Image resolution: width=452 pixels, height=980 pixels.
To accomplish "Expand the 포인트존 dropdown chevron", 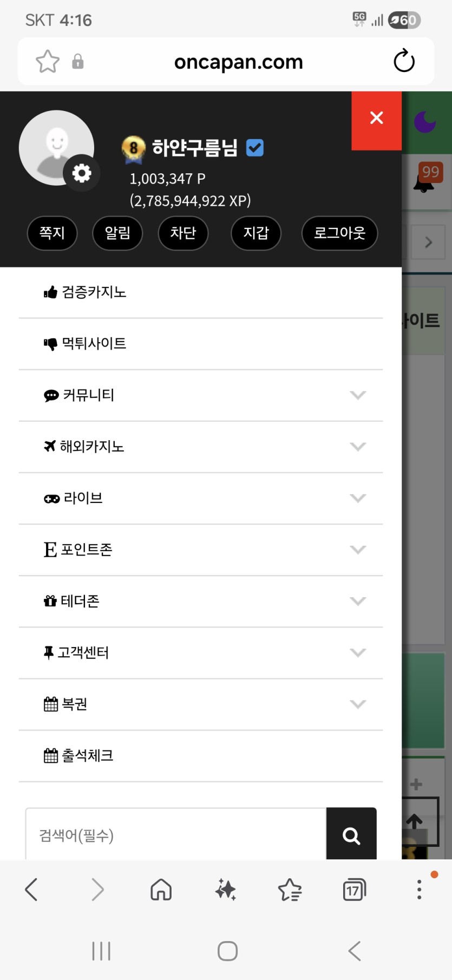I will 358,550.
